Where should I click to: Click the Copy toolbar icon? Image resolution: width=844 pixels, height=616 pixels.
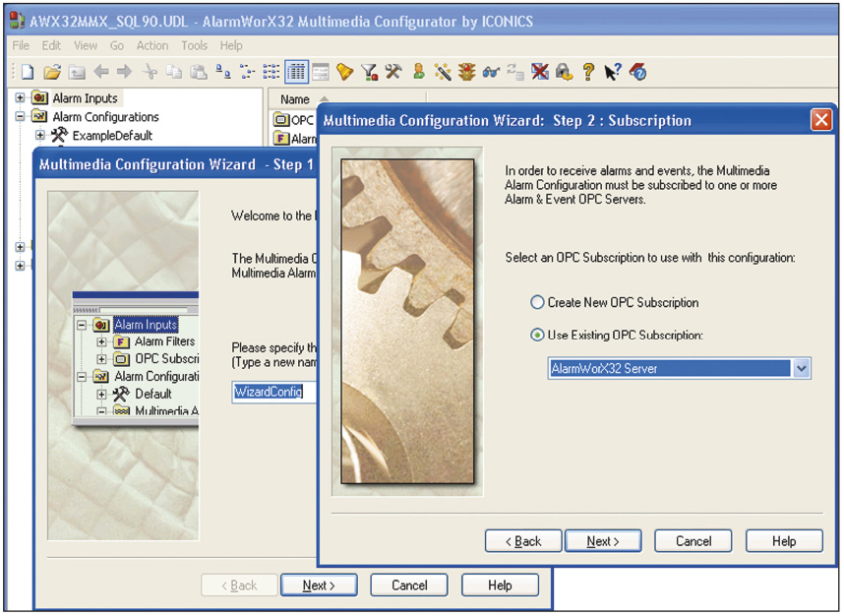click(174, 72)
